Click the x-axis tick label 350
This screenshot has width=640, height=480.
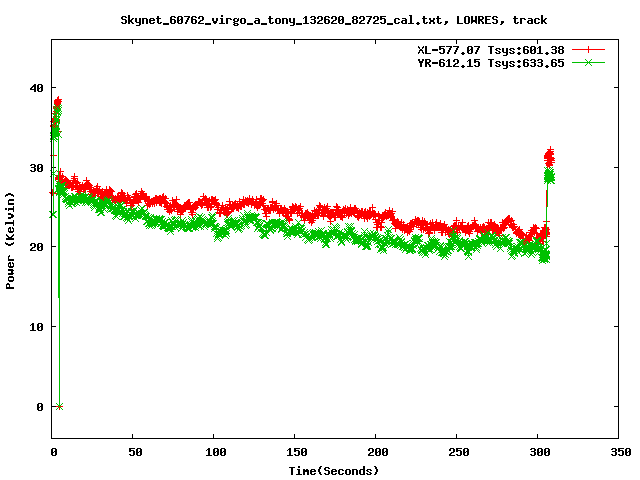tap(620, 452)
